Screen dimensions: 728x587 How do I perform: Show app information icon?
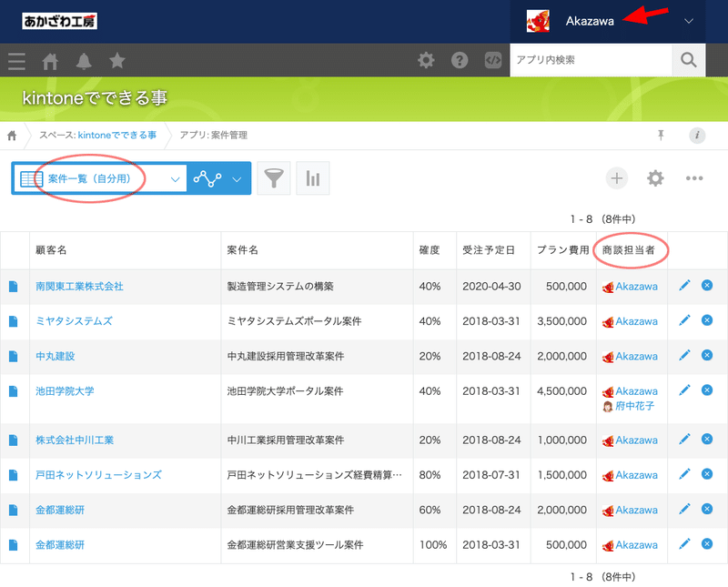697,135
